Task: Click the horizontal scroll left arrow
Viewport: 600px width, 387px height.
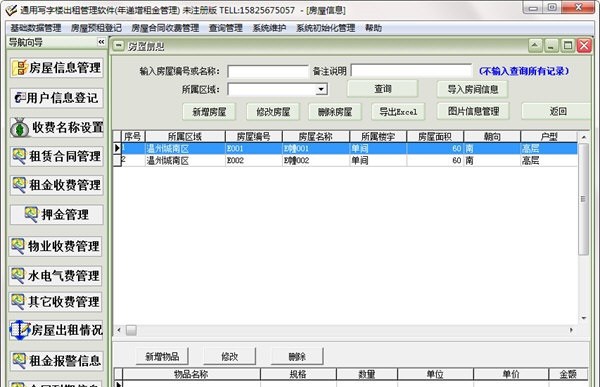Action: click(x=119, y=330)
